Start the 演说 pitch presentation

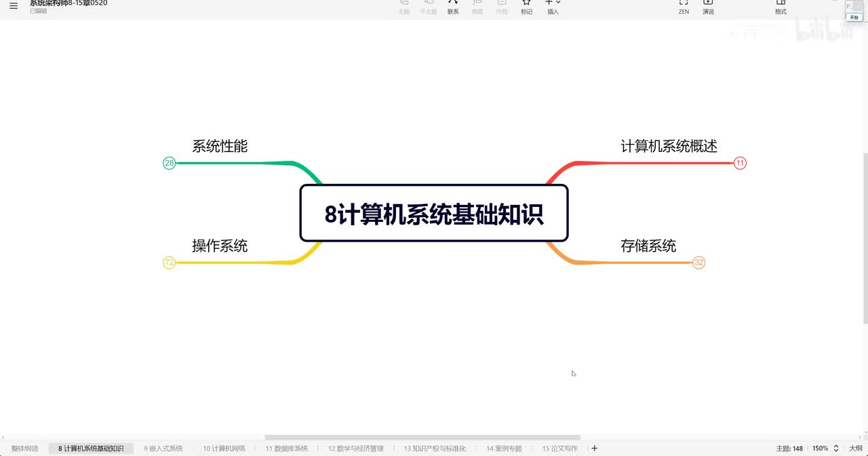(708, 7)
